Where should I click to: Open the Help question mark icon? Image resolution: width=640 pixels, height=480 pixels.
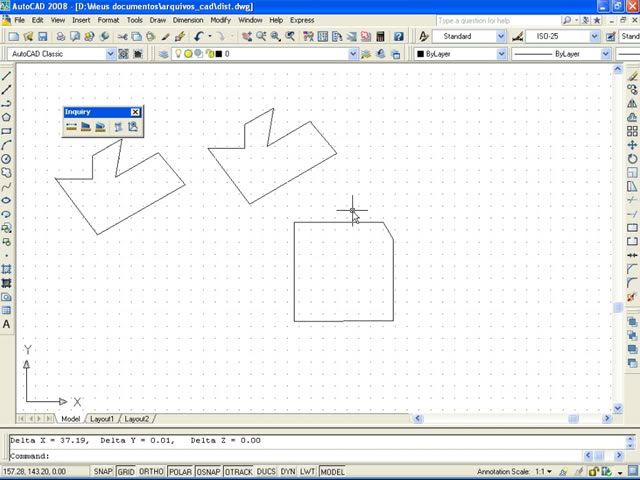pyautogui.click(x=399, y=37)
